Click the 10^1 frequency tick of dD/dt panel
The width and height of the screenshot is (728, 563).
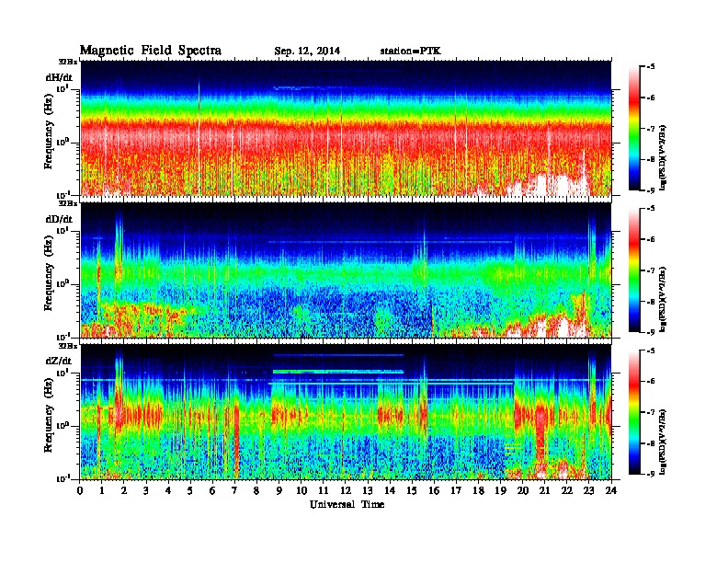click(x=63, y=230)
